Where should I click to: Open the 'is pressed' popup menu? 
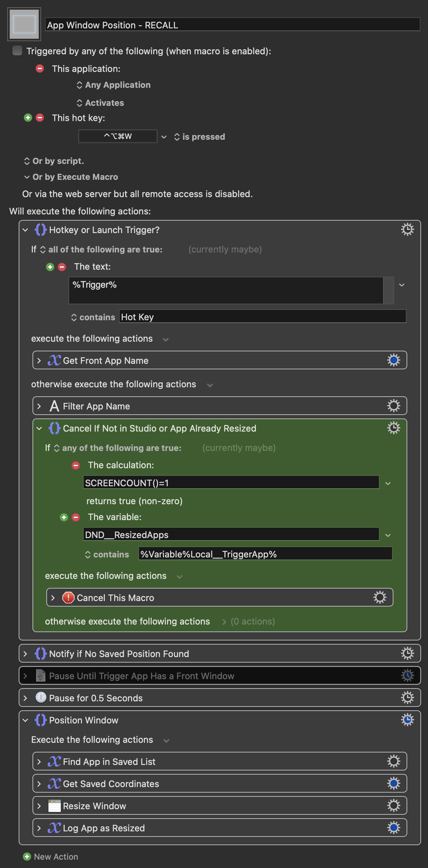(199, 137)
